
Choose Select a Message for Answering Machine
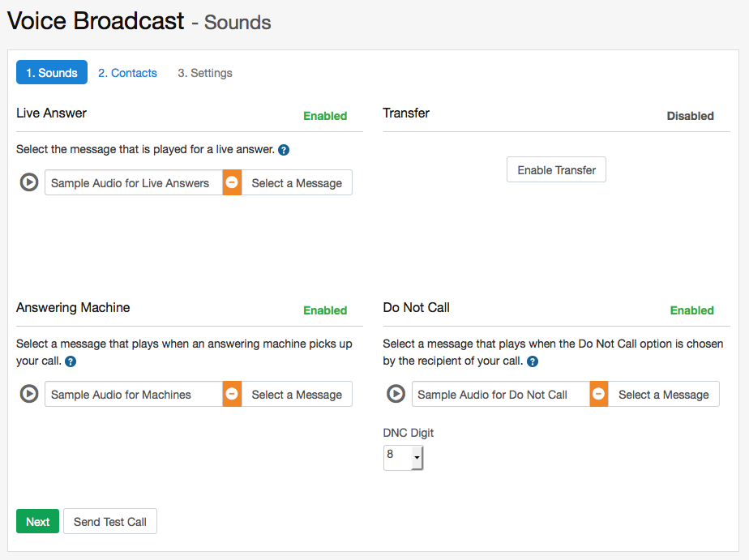[297, 395]
